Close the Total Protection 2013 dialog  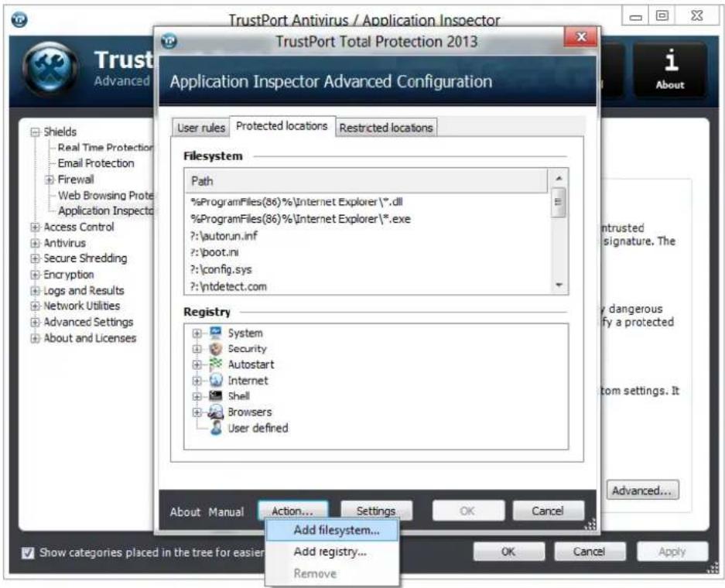[x=581, y=37]
